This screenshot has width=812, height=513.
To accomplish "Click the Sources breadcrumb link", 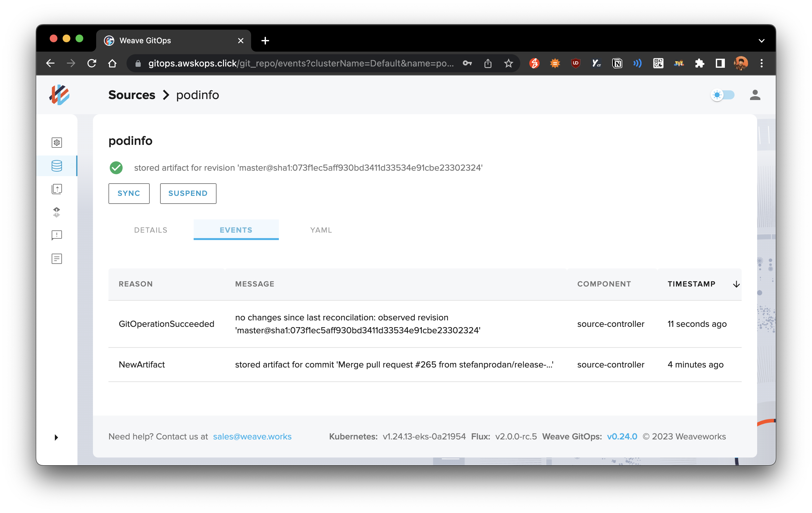I will point(131,95).
